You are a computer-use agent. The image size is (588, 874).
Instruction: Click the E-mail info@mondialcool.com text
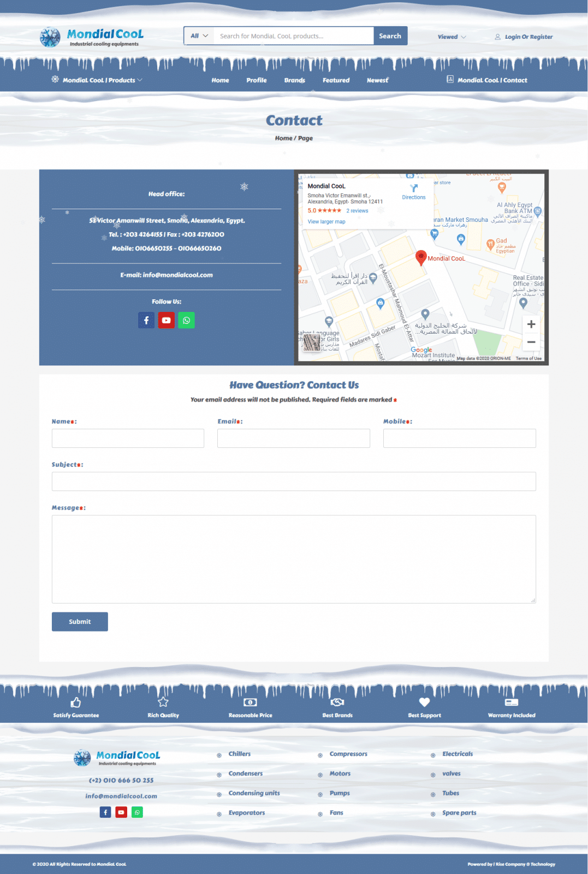tap(167, 275)
